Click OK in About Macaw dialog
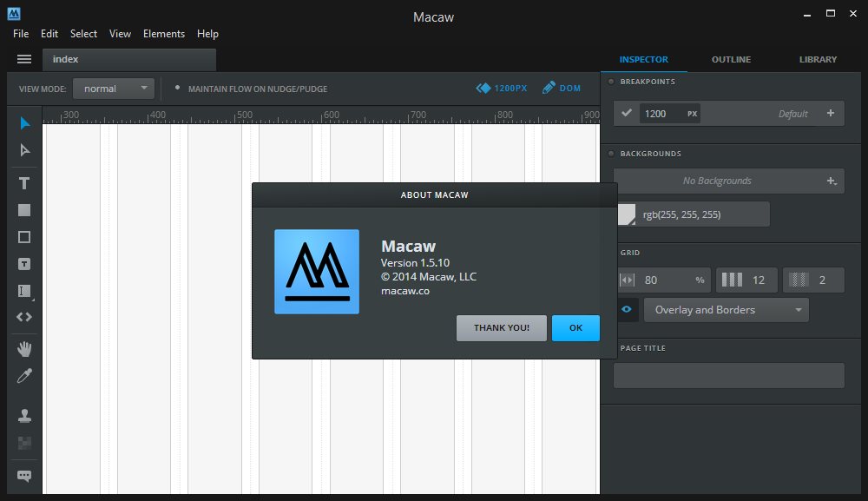 [575, 327]
